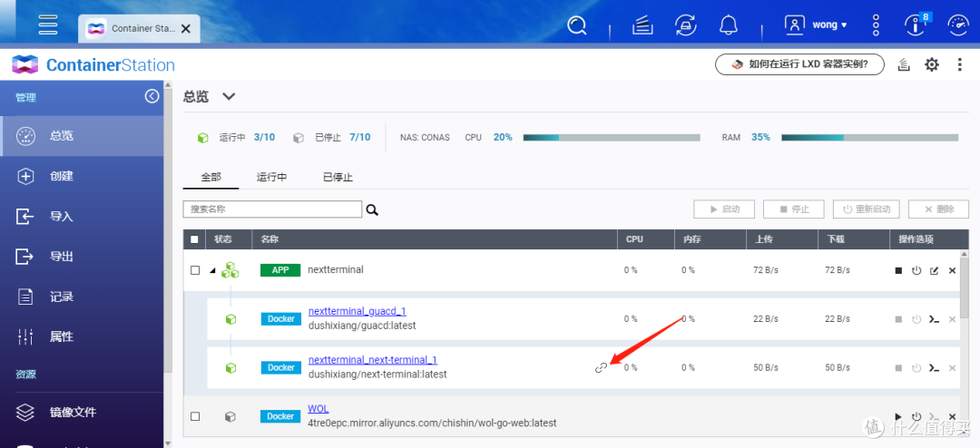
Task: Toggle the select-all checkbox in the table header
Action: (x=194, y=239)
